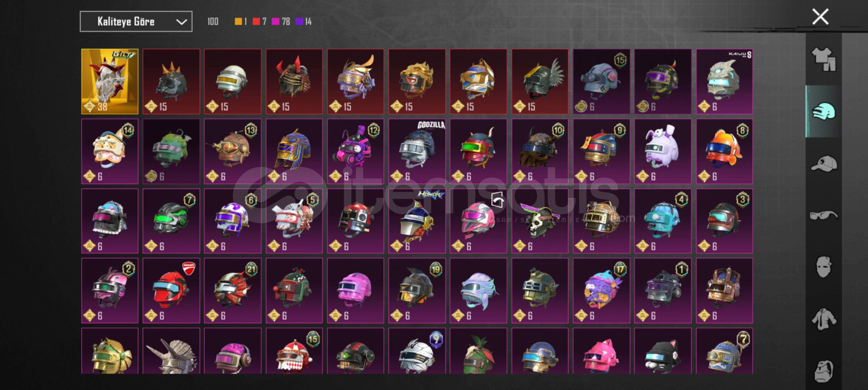868x390 pixels.
Task: Open the cap hat category icon
Action: [824, 164]
